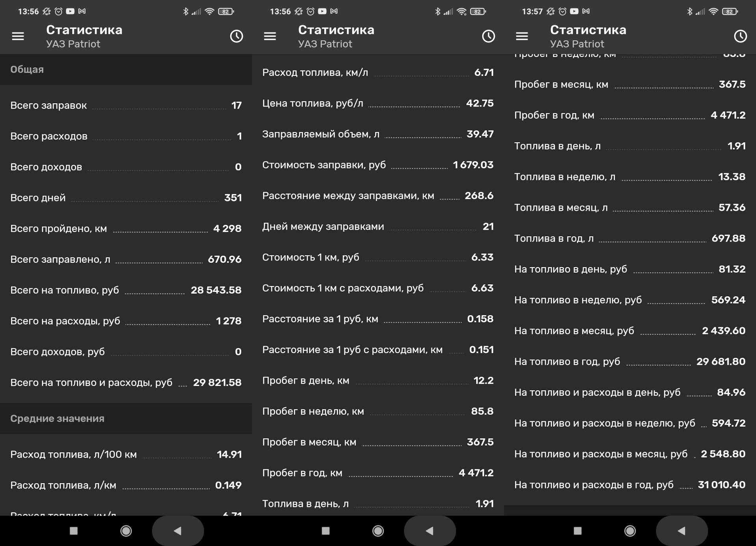The width and height of the screenshot is (756, 546).
Task: Tap the 'Стоимость 1 км, руб' row
Action: (x=378, y=257)
